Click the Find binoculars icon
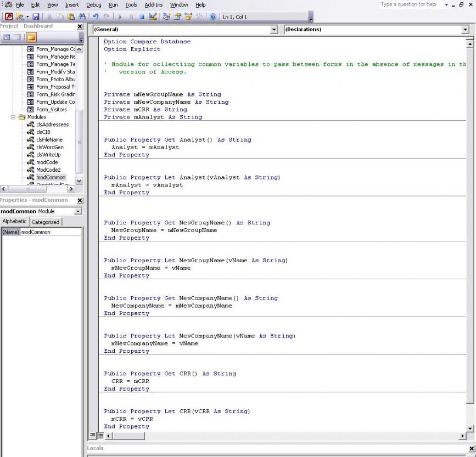 [82, 17]
